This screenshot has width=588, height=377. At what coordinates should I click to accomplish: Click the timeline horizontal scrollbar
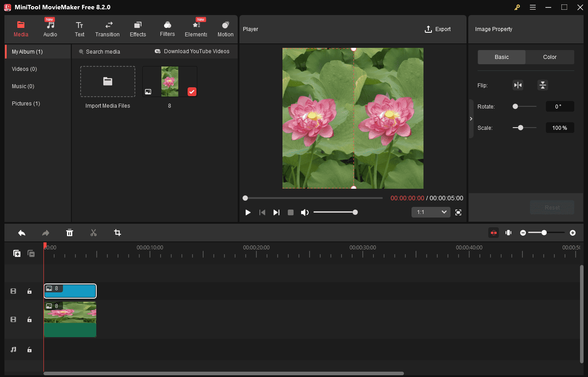tap(223, 373)
